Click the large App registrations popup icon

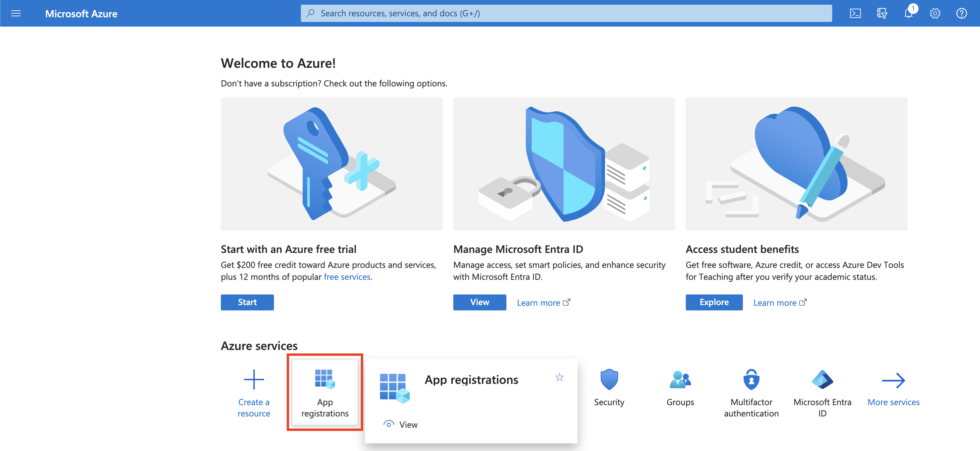(395, 388)
